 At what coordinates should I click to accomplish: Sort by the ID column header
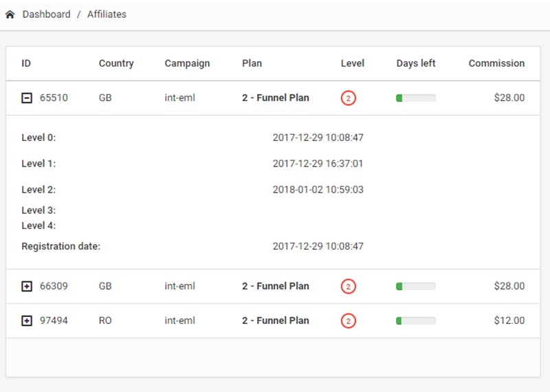pyautogui.click(x=26, y=63)
